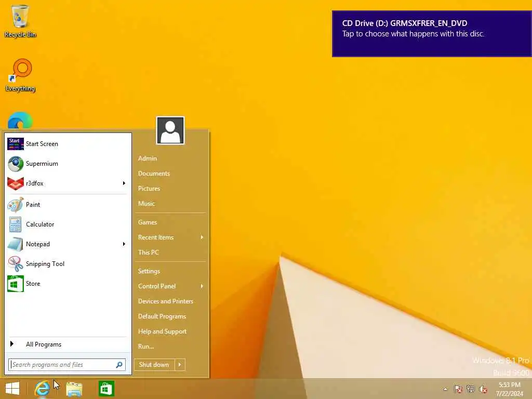Click the network tray icon
The height and width of the screenshot is (399, 532).
click(x=471, y=389)
